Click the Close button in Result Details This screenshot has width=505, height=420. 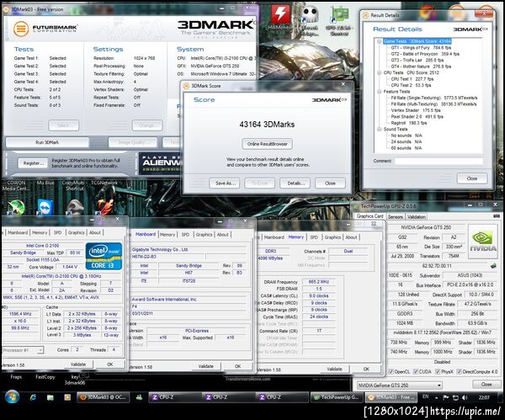[x=472, y=178]
